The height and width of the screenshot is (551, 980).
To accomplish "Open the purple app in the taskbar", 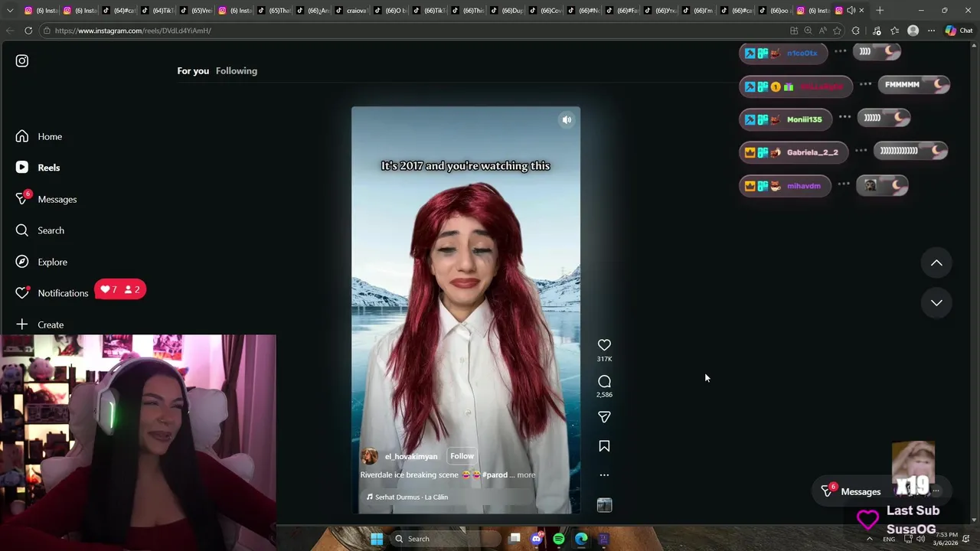I will pyautogui.click(x=603, y=539).
